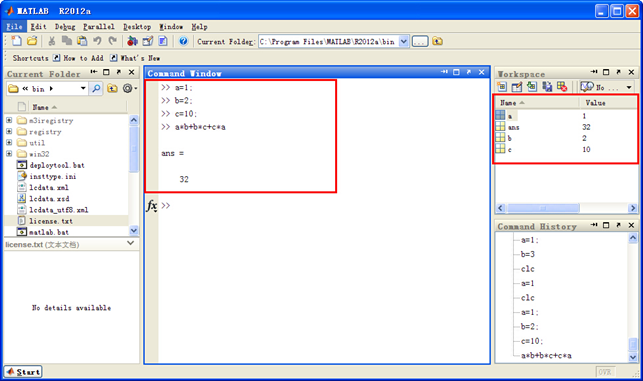Expand the m3iregistry folder

pos(9,120)
